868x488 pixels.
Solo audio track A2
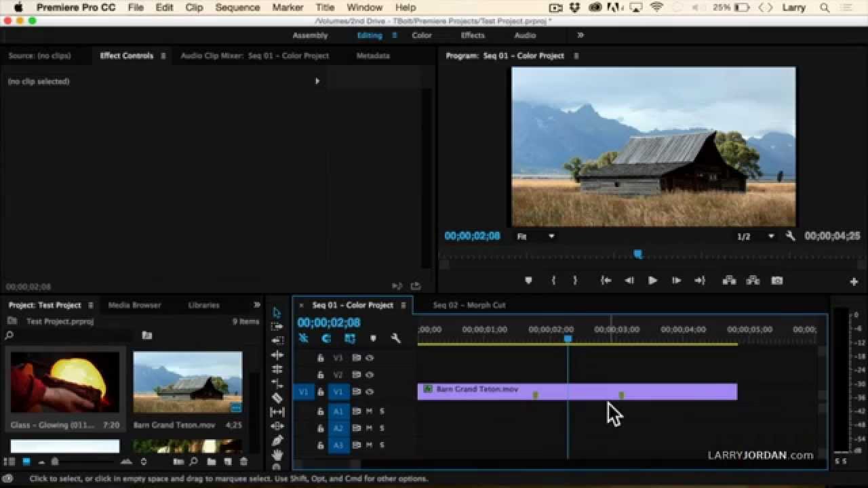click(x=382, y=428)
